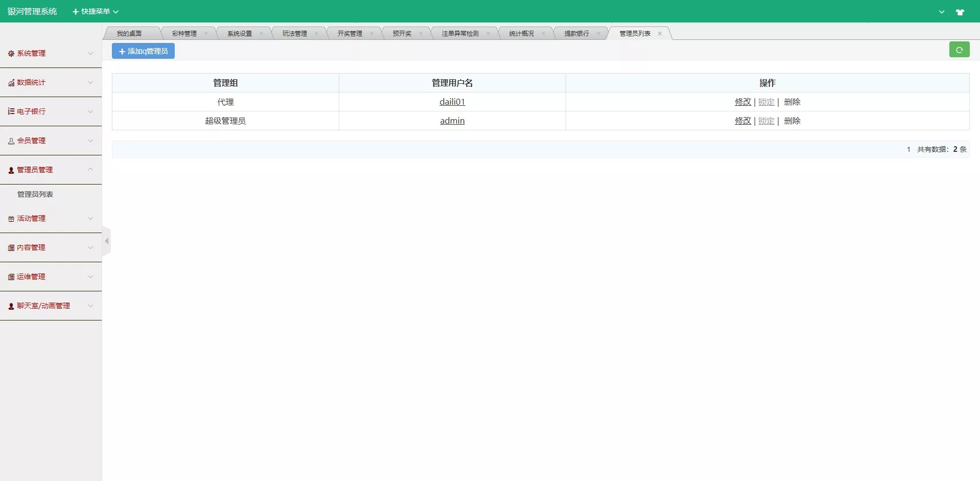
Task: Click the 数据统计 chart icon
Action: pos(10,82)
